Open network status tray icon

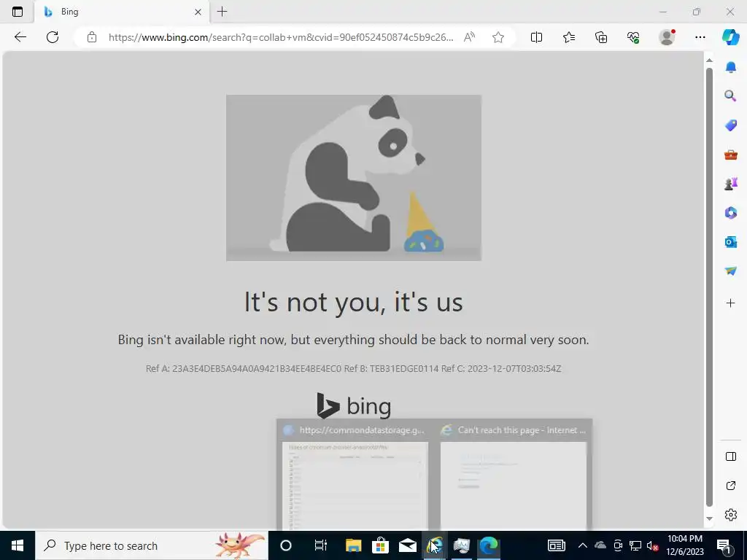[635, 545]
